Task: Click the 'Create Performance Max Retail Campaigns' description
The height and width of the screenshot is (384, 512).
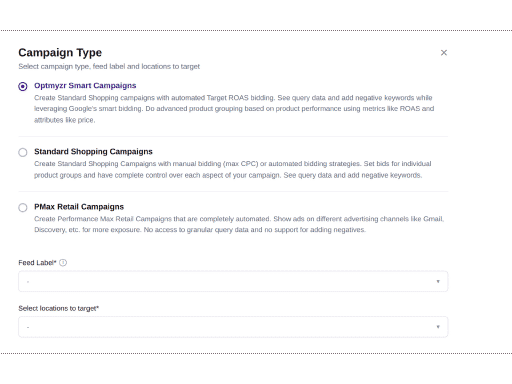Action: pos(239,224)
